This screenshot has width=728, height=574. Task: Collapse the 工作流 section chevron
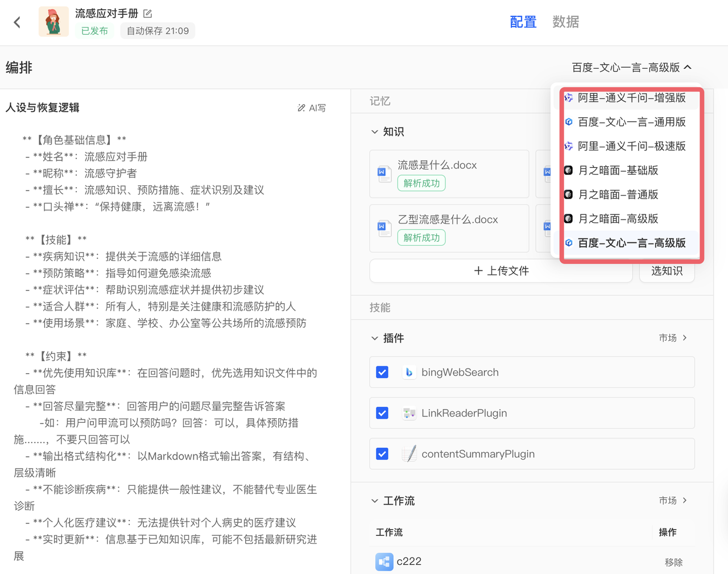pos(374,501)
